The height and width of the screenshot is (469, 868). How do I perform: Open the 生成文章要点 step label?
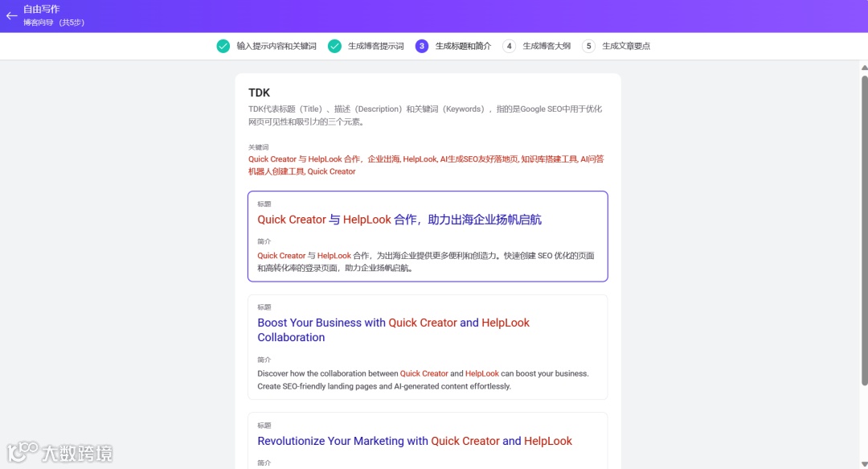click(x=627, y=46)
